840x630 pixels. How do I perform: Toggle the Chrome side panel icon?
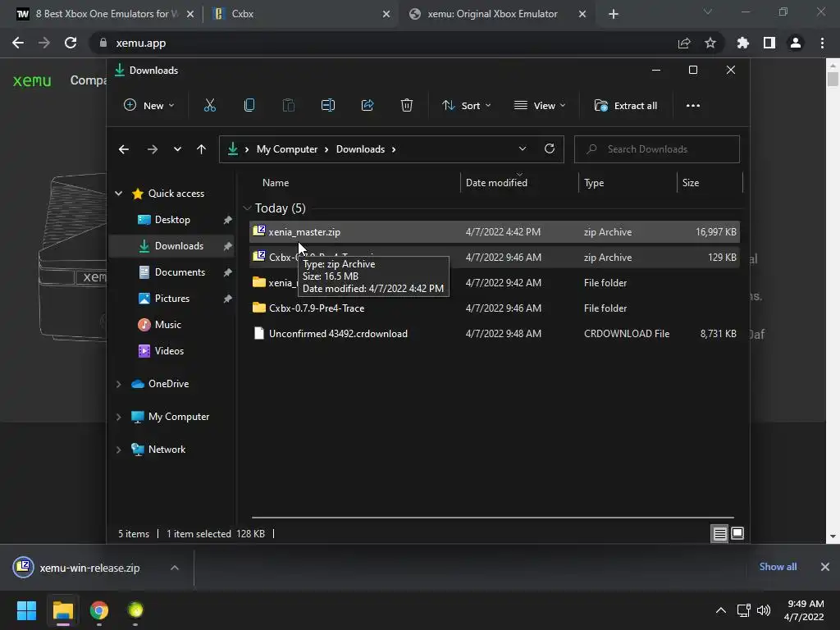(x=769, y=43)
